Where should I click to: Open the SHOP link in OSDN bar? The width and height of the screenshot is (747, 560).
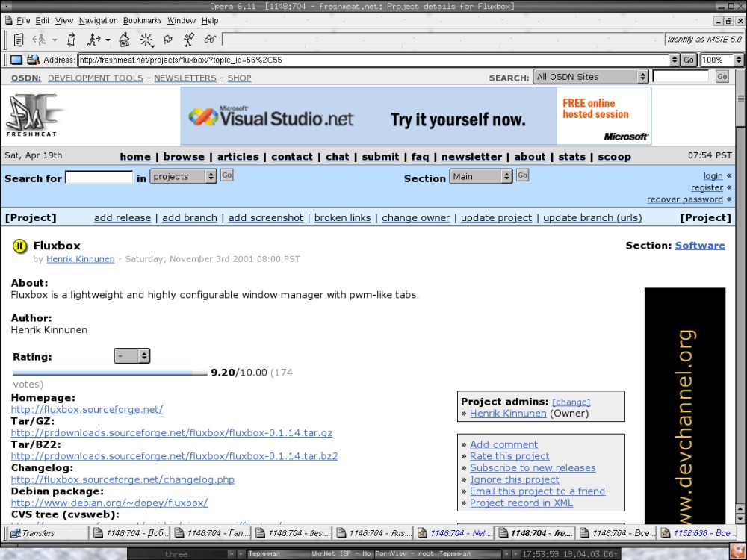(239, 78)
